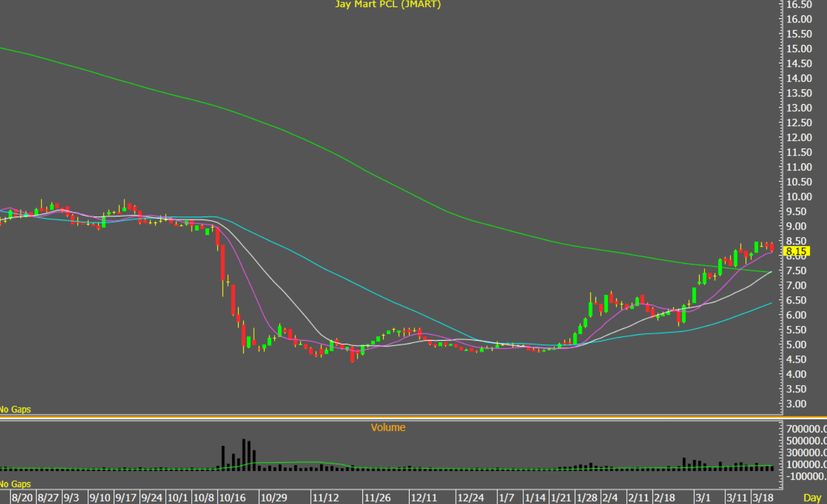Click the 10/16 date label
The image size is (827, 504).
pyautogui.click(x=233, y=498)
